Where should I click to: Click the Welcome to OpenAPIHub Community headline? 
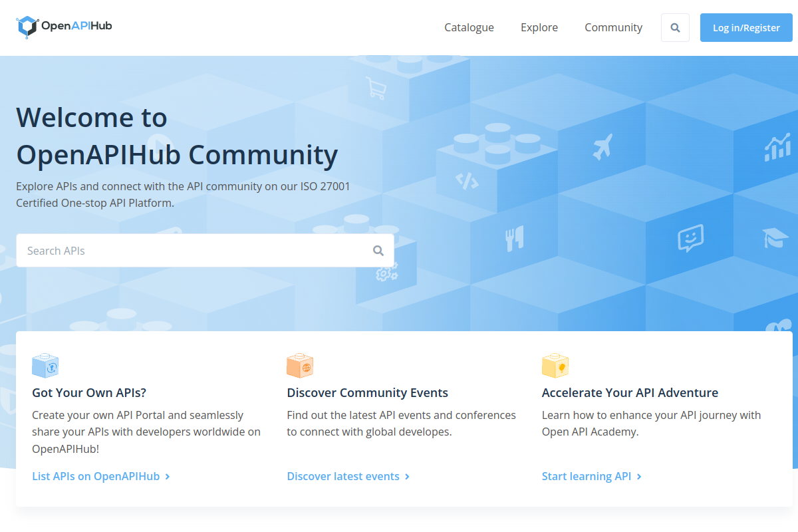pyautogui.click(x=177, y=136)
